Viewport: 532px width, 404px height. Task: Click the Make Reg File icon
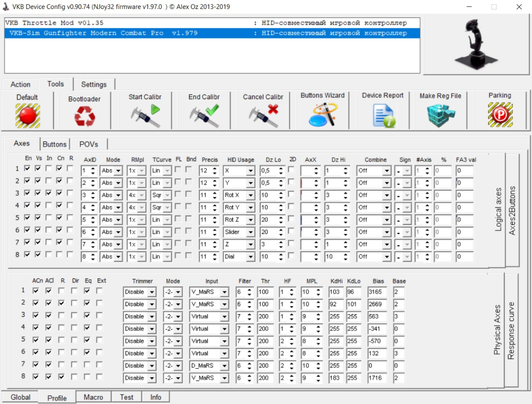pyautogui.click(x=440, y=115)
